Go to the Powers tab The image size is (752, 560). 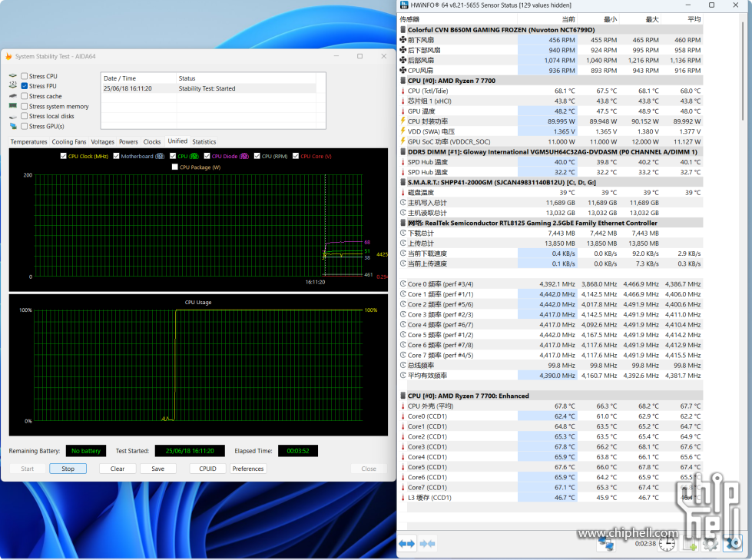pyautogui.click(x=128, y=142)
